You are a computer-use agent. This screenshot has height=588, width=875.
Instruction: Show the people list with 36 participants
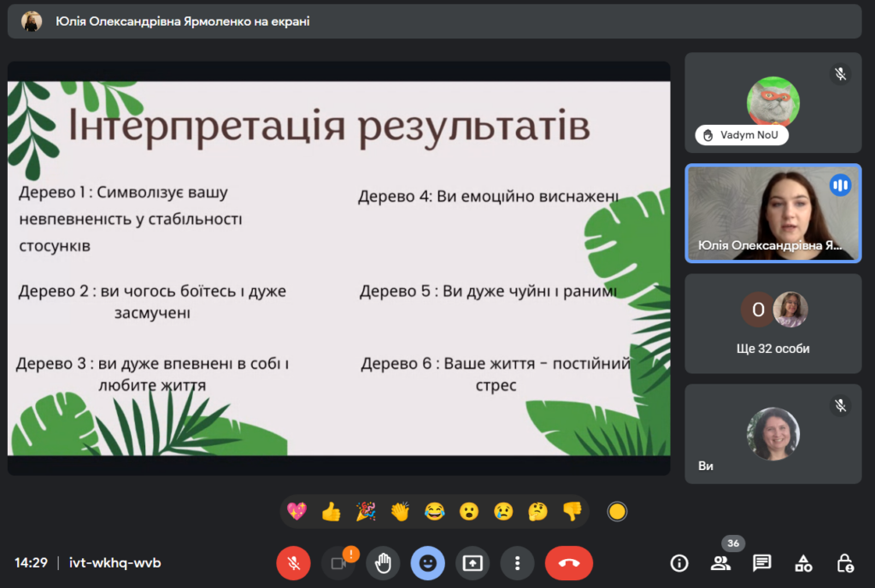[720, 562]
